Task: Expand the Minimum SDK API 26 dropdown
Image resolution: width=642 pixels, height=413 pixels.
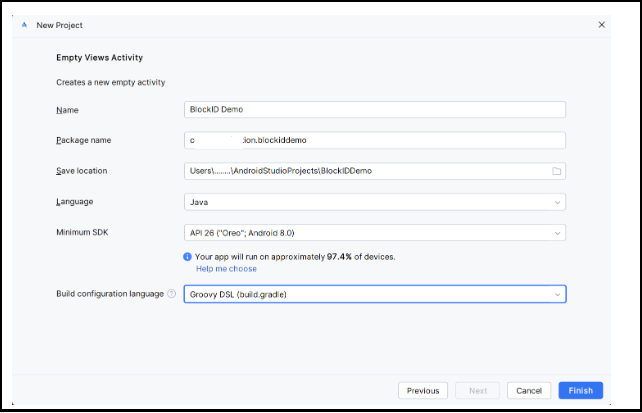Action: [x=375, y=233]
